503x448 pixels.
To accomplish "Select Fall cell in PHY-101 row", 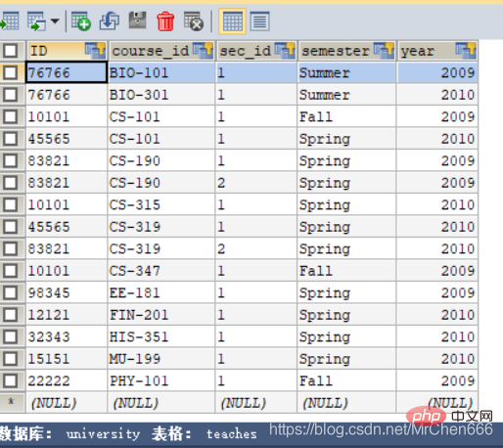I will point(346,381).
